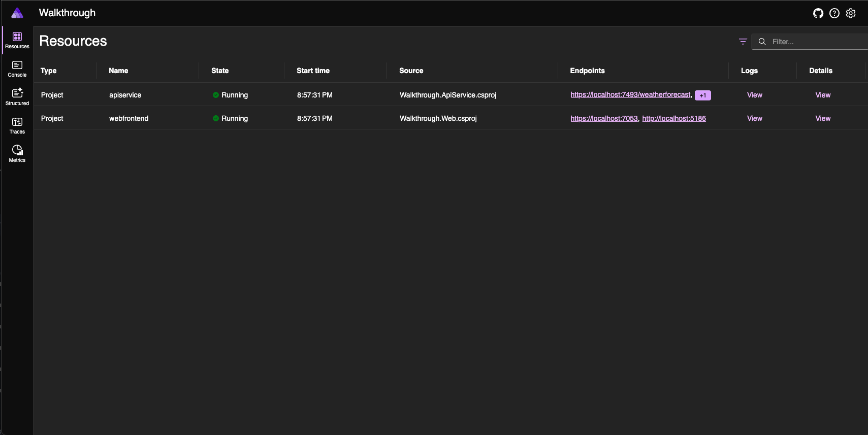View details for apiservice
The image size is (868, 435).
(823, 95)
